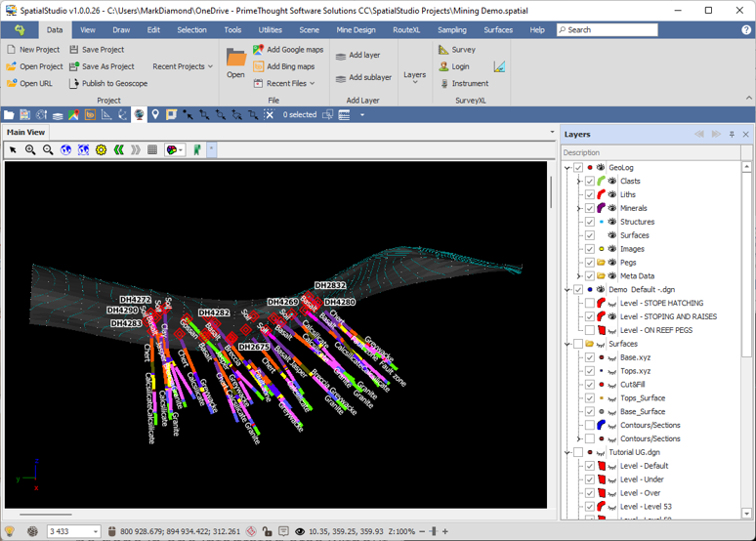Click the ribbon Search field

coord(607,30)
